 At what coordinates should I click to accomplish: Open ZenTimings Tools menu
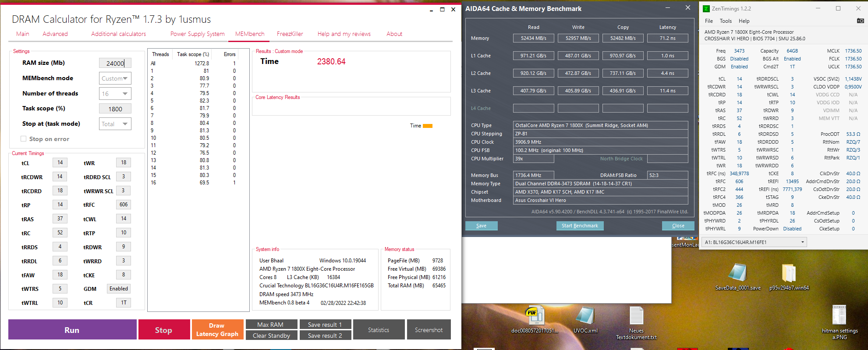tap(726, 21)
